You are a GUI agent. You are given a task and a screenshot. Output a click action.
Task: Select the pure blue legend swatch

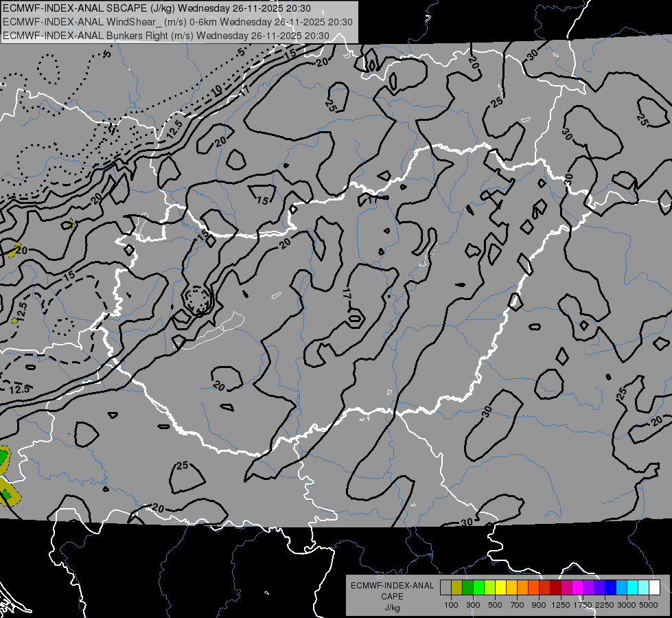click(x=611, y=587)
